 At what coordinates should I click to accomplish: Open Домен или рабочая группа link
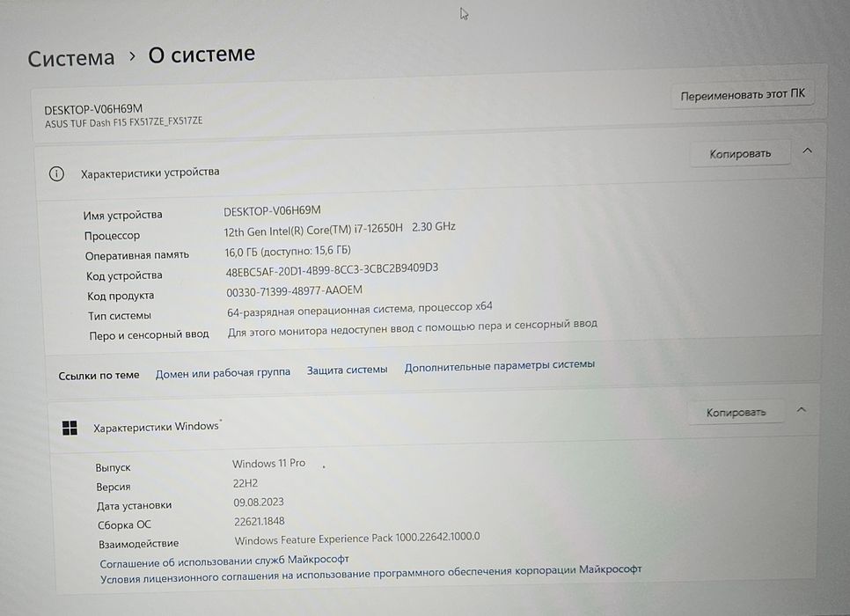click(223, 372)
